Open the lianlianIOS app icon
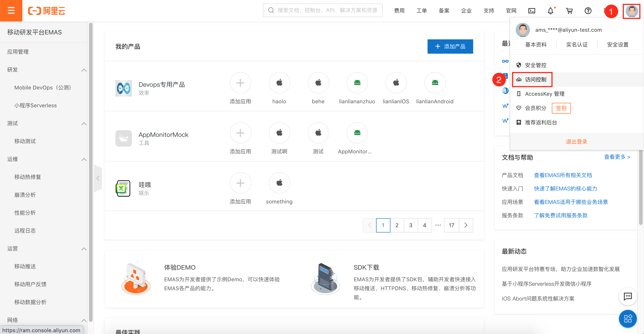 (396, 83)
